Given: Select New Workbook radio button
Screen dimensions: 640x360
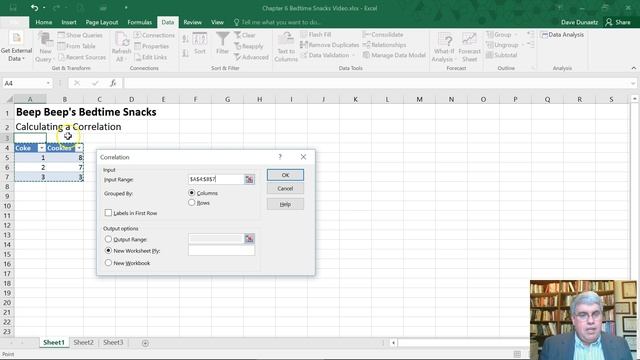Looking at the screenshot, I should point(108,263).
